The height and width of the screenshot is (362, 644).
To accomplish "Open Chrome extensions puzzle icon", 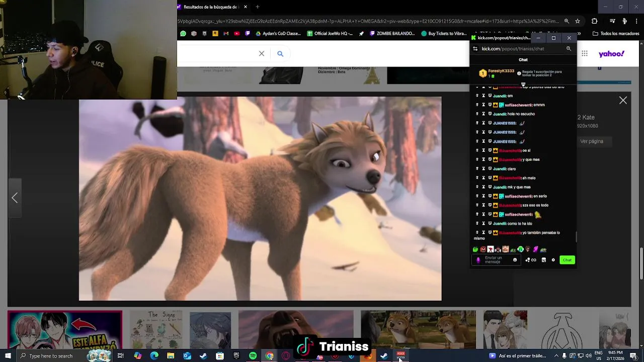I will [x=594, y=21].
